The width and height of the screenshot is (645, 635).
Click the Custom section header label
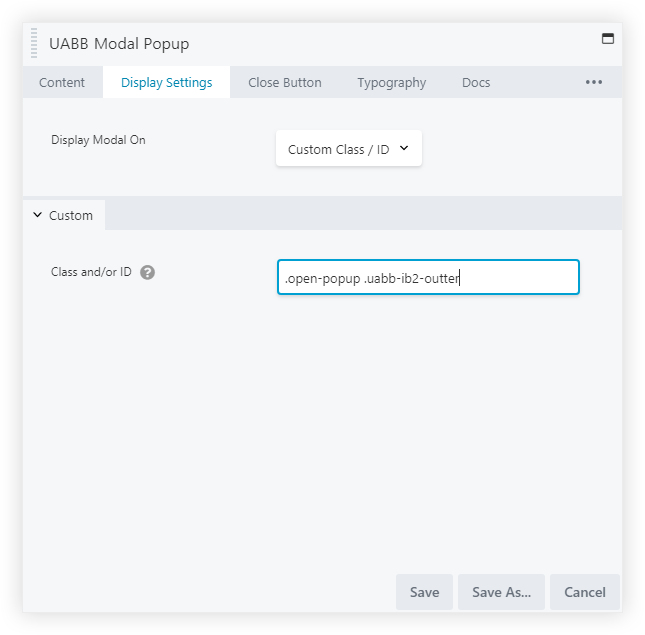[71, 215]
